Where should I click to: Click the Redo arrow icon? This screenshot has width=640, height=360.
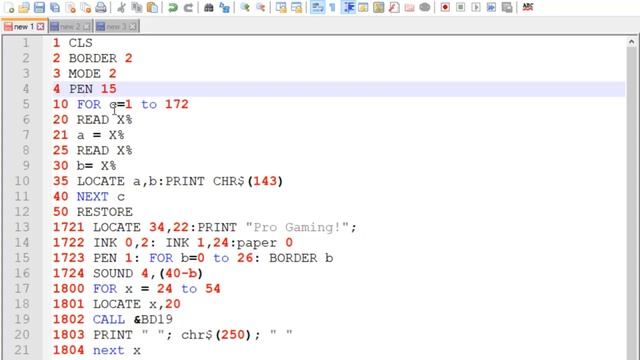[188, 7]
